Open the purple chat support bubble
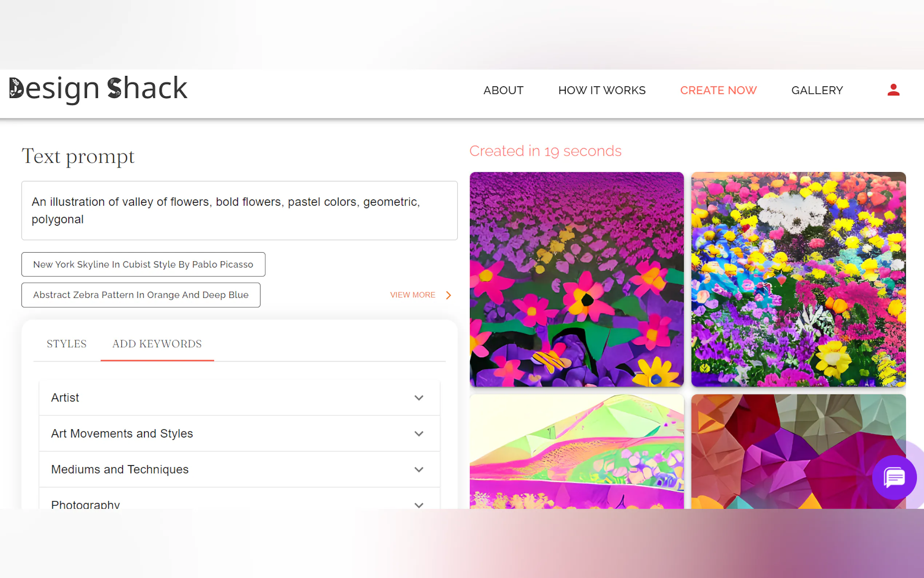 [894, 477]
